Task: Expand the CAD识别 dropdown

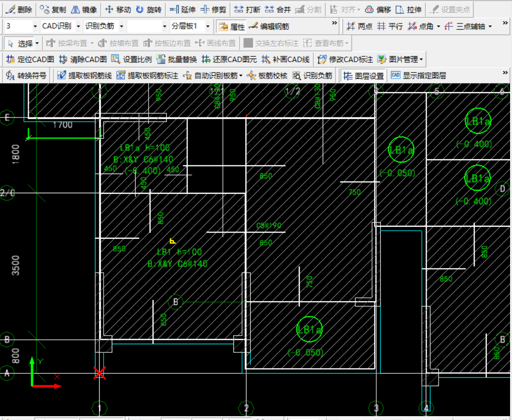Action: click(78, 26)
